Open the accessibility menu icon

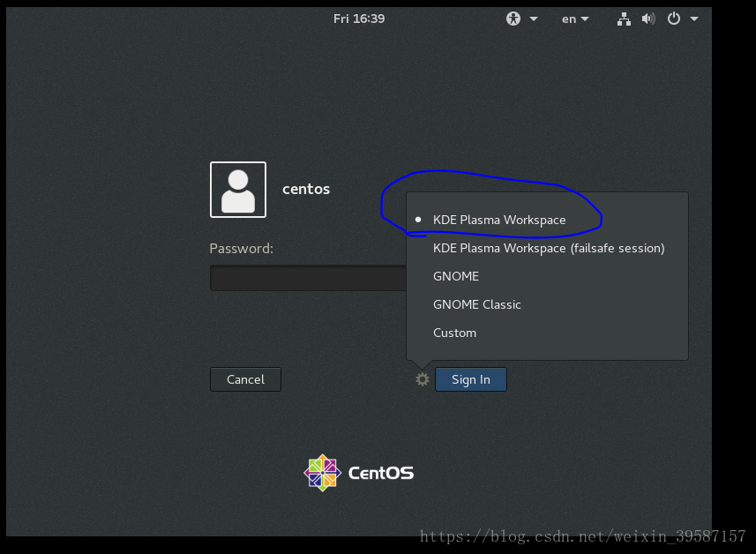pyautogui.click(x=513, y=19)
